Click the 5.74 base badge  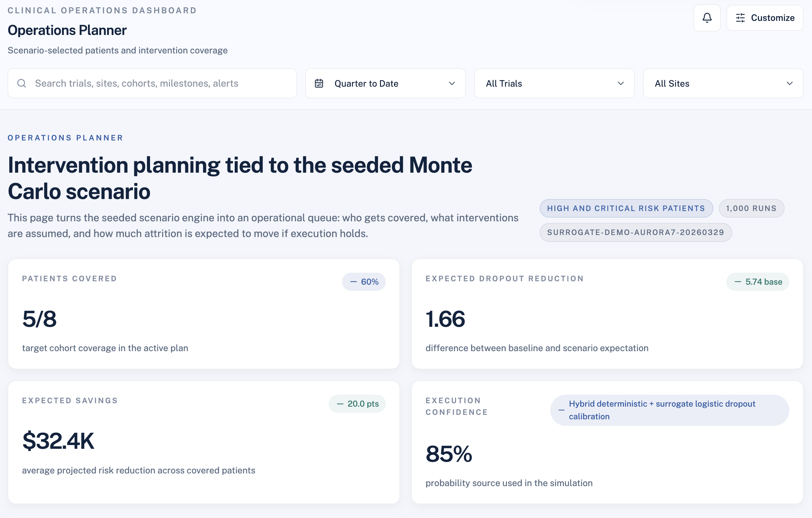point(758,282)
